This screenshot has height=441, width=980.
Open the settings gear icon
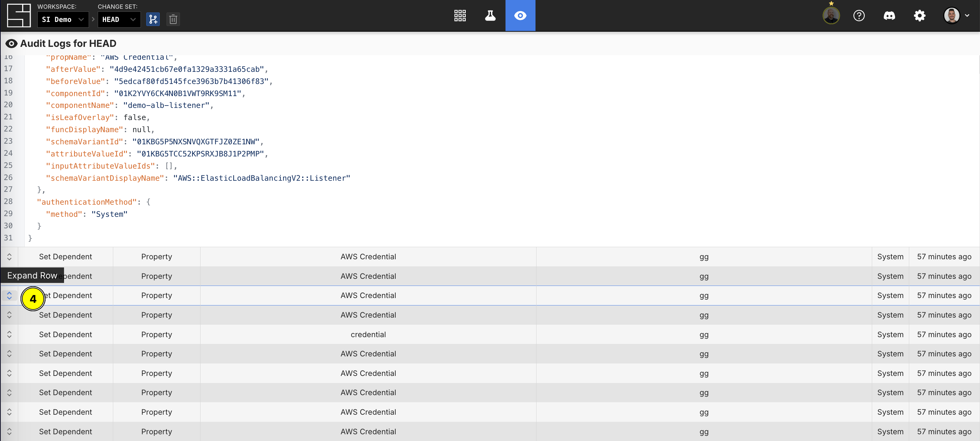919,16
